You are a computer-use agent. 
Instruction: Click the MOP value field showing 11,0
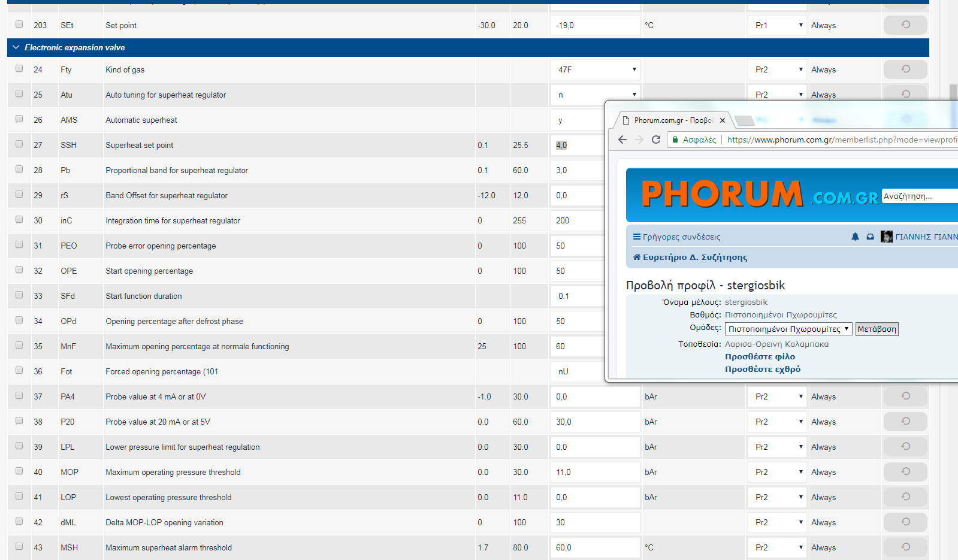[x=595, y=472]
